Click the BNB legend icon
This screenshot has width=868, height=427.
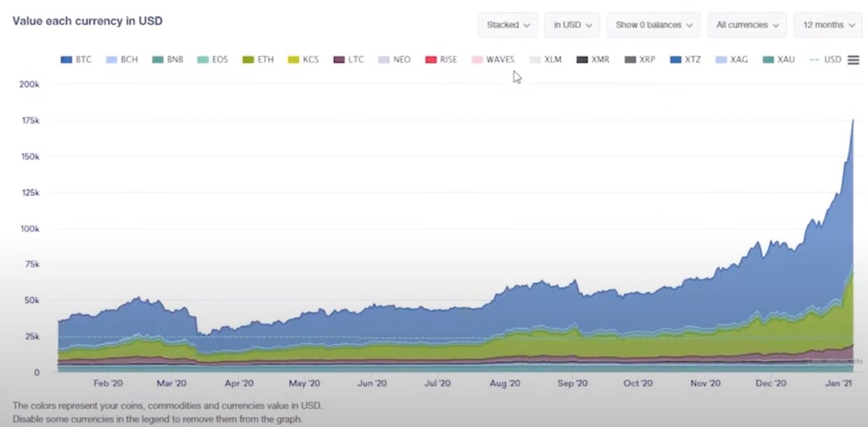pos(157,60)
